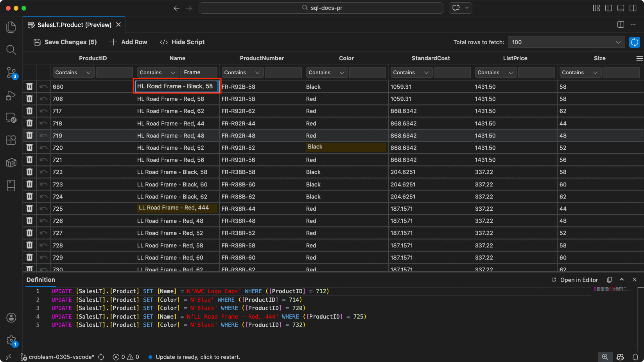Screen dimensions: 644x362
Task: Toggle the primary side bar layout
Action: [x=608, y=8]
